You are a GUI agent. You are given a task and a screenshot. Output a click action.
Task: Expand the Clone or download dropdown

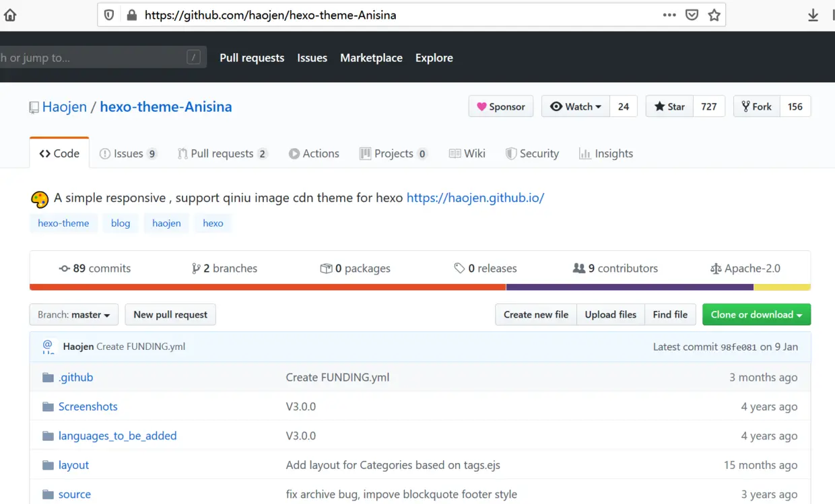coord(756,314)
